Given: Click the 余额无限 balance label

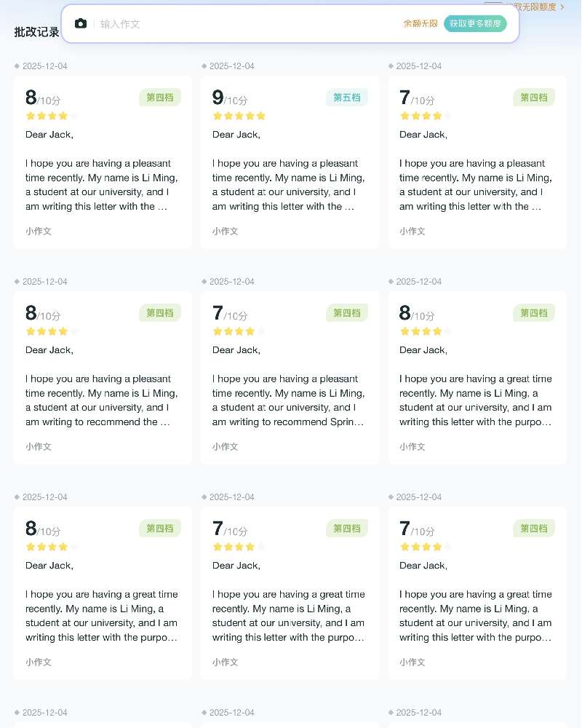Looking at the screenshot, I should point(420,24).
